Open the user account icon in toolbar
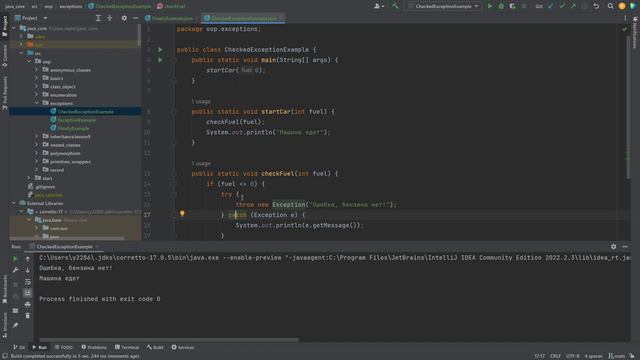This screenshot has height=360, width=640. pos(379,6)
